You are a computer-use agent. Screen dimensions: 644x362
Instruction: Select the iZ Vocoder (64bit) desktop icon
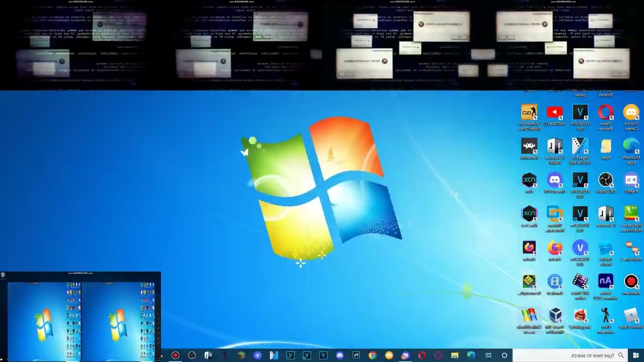(554, 151)
